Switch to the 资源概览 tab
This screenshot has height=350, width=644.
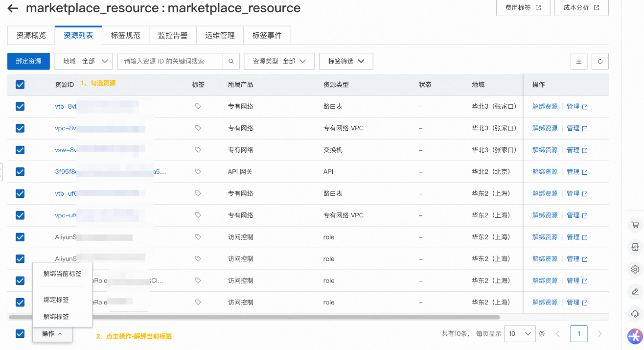[x=31, y=36]
